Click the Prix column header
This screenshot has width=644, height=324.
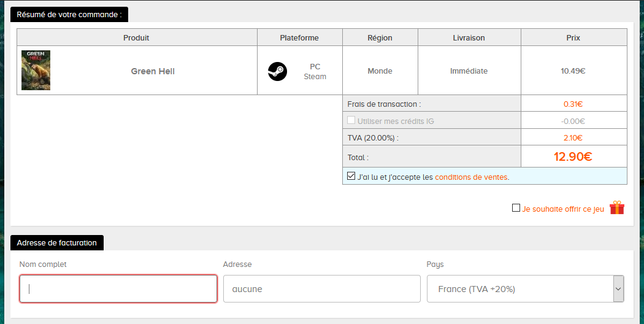coord(573,37)
